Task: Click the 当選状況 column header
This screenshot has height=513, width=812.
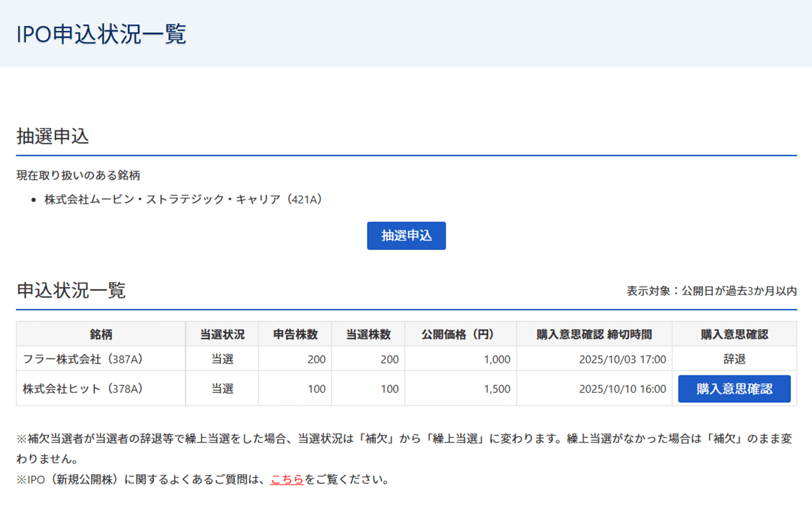Action: tap(222, 334)
